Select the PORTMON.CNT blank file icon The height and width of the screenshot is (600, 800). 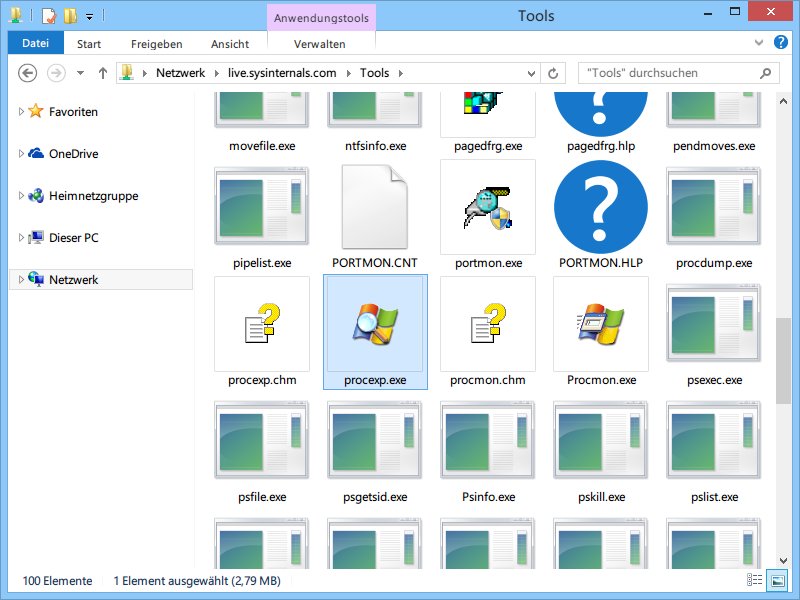click(375, 207)
